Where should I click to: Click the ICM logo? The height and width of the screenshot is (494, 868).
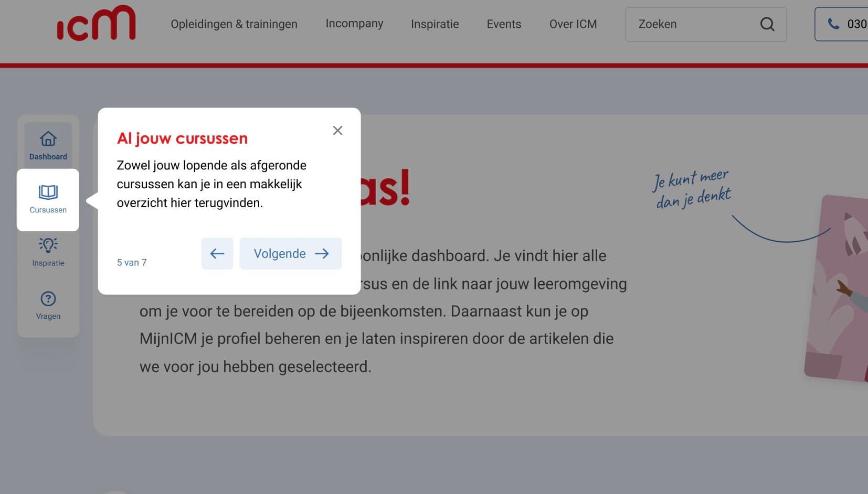click(96, 24)
